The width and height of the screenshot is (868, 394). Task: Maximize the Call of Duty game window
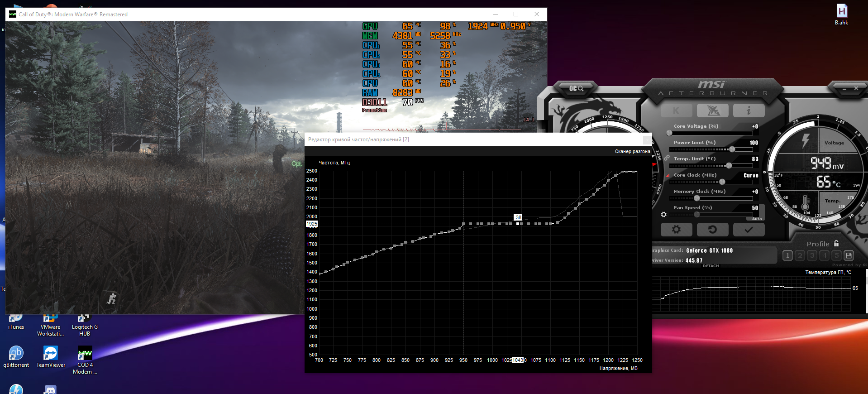tap(516, 14)
